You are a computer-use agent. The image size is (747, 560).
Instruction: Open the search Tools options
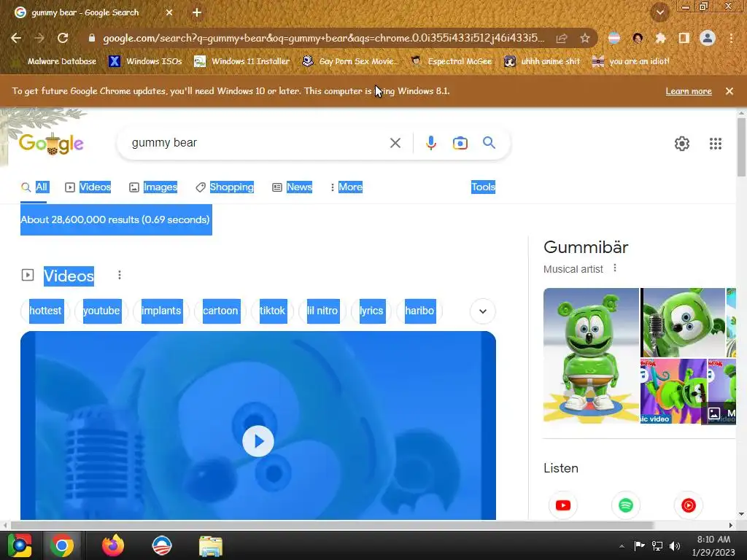tap(483, 187)
